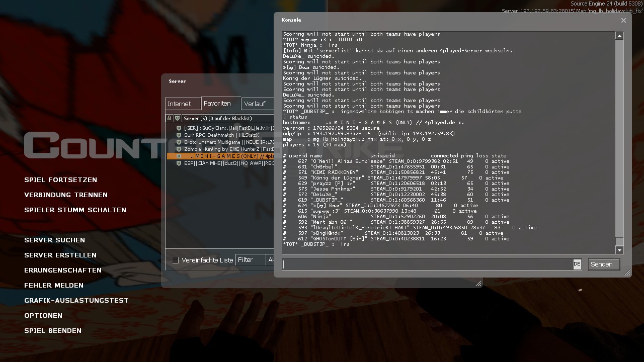
Task: Enable the Vereinfachte Liste checkbox
Action: (176, 260)
